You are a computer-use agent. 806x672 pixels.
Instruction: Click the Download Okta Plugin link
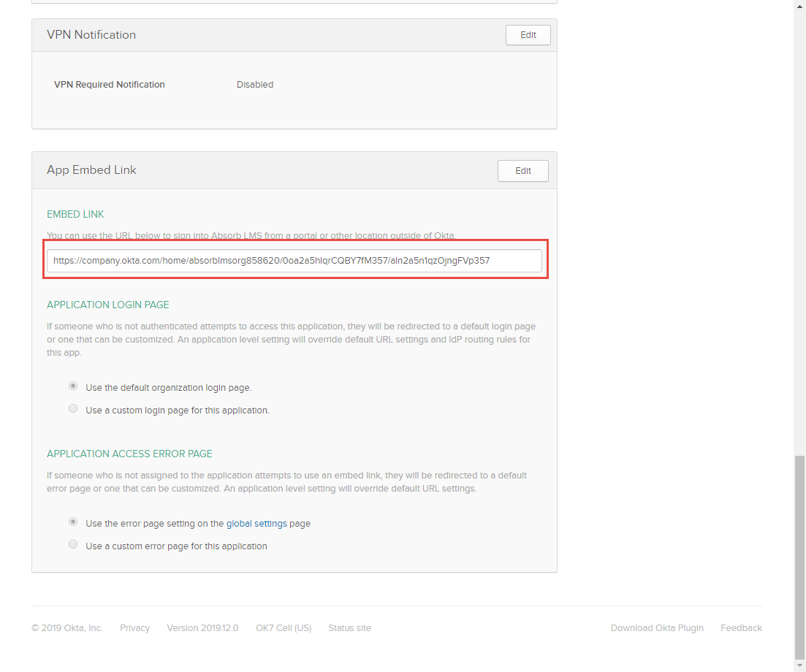coord(657,628)
